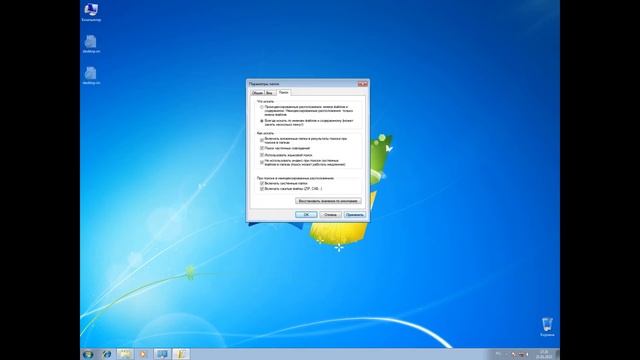Screen dimensions: 640x360
Task: Switch to the Вид (View) tab
Action: pyautogui.click(x=269, y=93)
